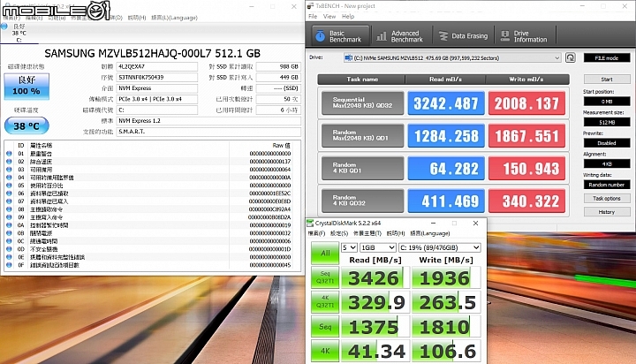Change the Writing data Random number selector

tap(607, 185)
